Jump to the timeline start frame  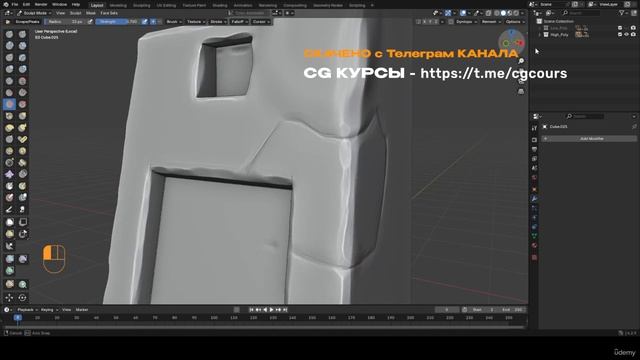[x=251, y=310]
